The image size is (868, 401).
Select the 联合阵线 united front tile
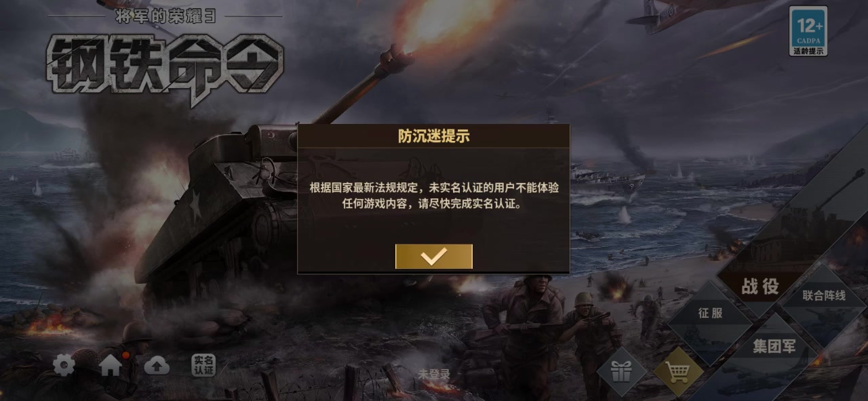click(824, 295)
